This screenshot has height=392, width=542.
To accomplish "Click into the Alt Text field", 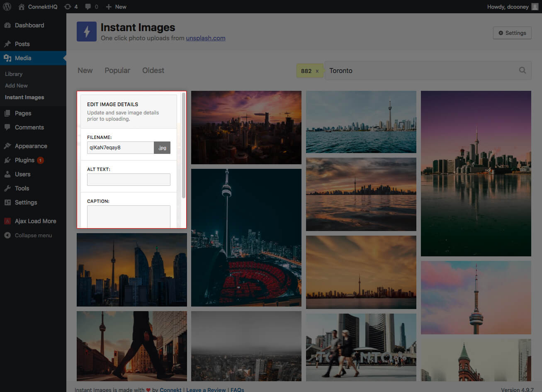I will [129, 180].
